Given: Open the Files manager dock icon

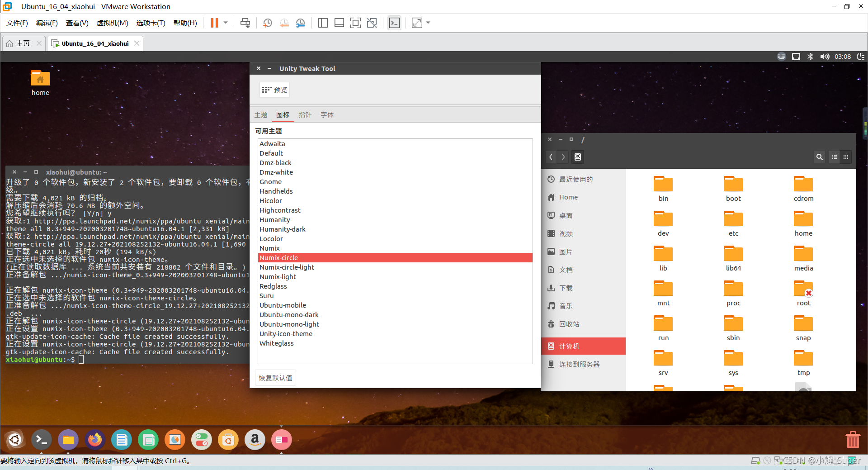Looking at the screenshot, I should pyautogui.click(x=68, y=440).
